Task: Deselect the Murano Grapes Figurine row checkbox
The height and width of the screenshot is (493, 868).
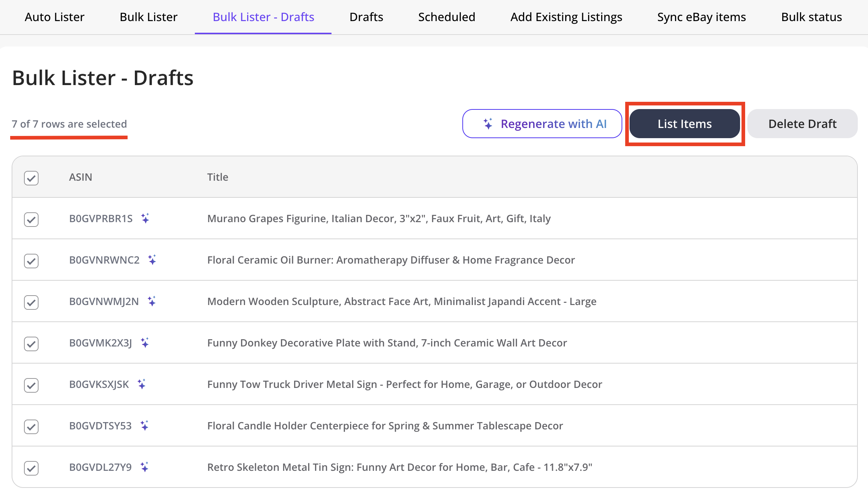Action: 31,220
